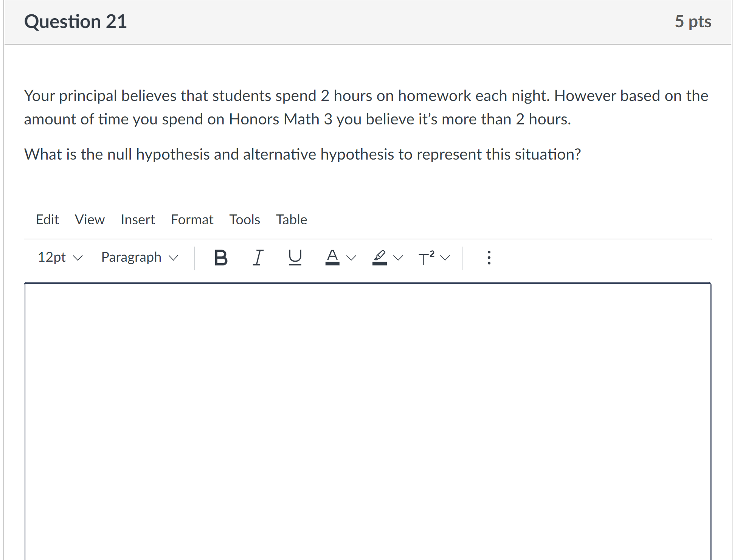
Task: Toggle italic formatting
Action: (x=258, y=258)
